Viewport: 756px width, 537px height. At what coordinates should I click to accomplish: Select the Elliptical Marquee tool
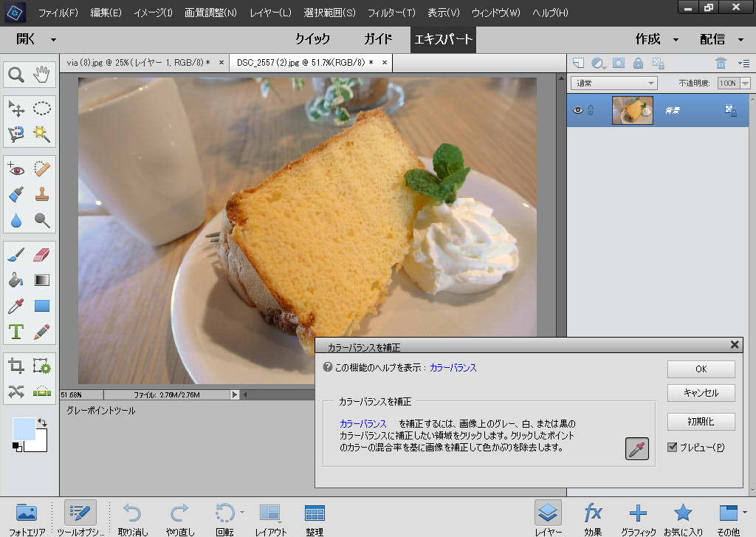[42, 108]
